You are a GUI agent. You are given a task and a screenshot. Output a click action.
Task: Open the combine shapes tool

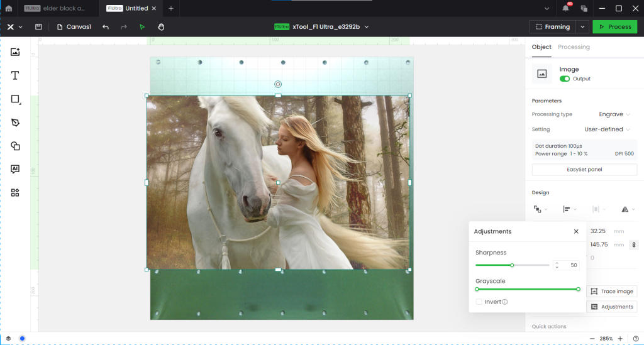(x=15, y=146)
